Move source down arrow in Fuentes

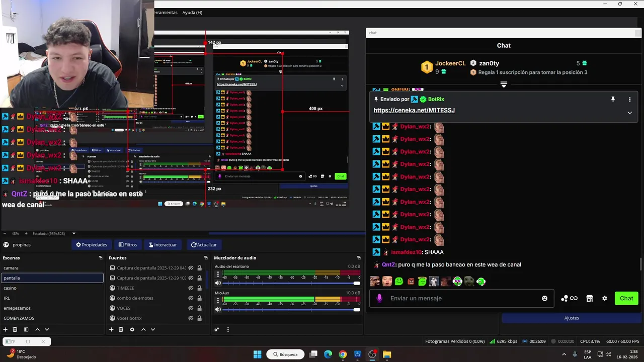click(x=153, y=329)
